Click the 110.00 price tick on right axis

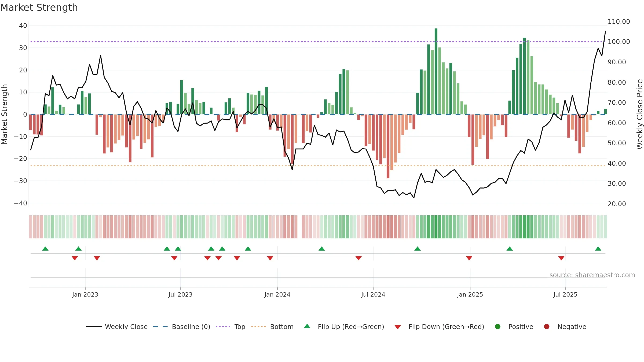pos(619,22)
